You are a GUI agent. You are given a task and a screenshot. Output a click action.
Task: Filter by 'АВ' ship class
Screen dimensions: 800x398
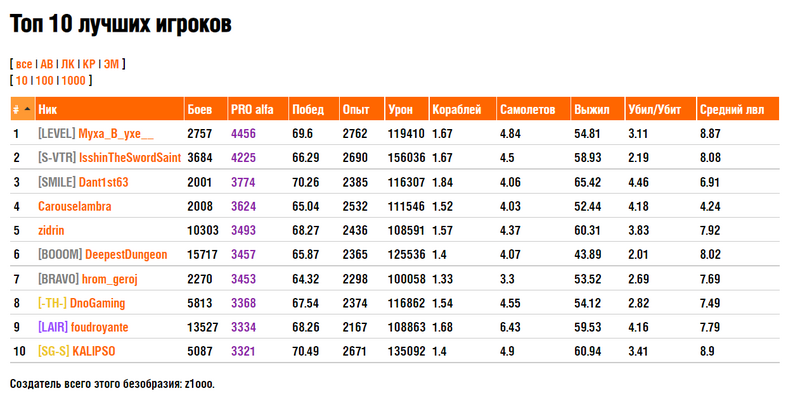coord(46,64)
